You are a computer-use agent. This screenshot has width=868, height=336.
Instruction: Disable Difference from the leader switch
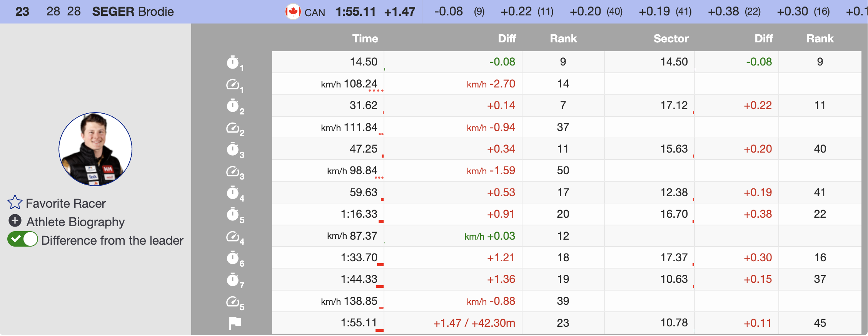[x=23, y=239]
